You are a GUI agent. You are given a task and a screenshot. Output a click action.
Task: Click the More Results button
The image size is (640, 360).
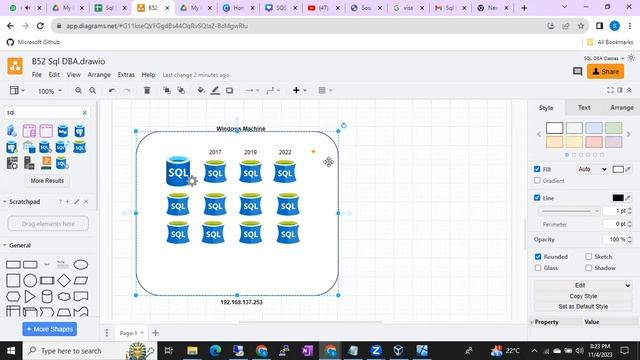(47, 180)
